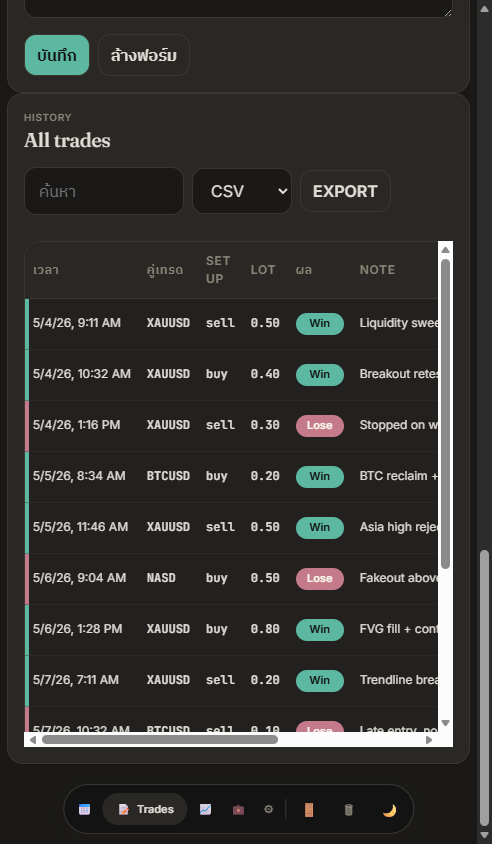Image resolution: width=492 pixels, height=844 pixels.
Task: Click the SET UP column header
Action: click(x=218, y=270)
